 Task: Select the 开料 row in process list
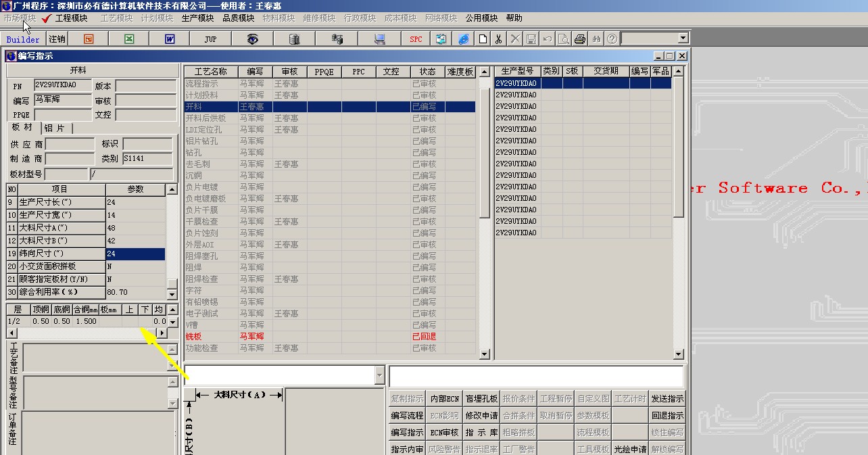(x=329, y=107)
